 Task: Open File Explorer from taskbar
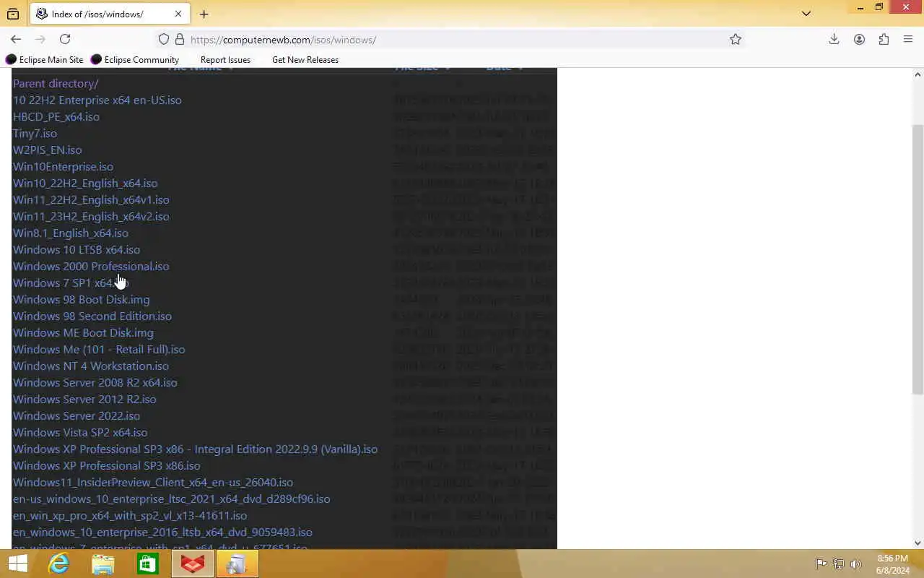click(103, 564)
